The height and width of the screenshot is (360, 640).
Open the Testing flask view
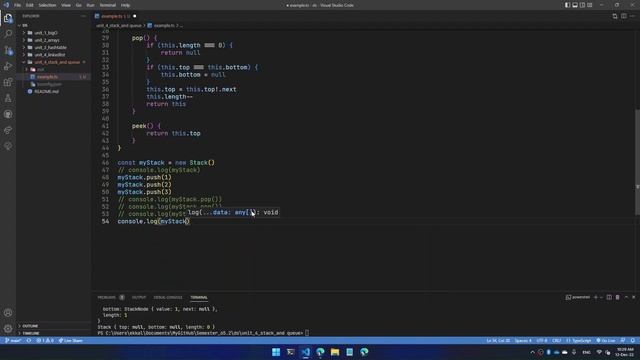point(8,98)
